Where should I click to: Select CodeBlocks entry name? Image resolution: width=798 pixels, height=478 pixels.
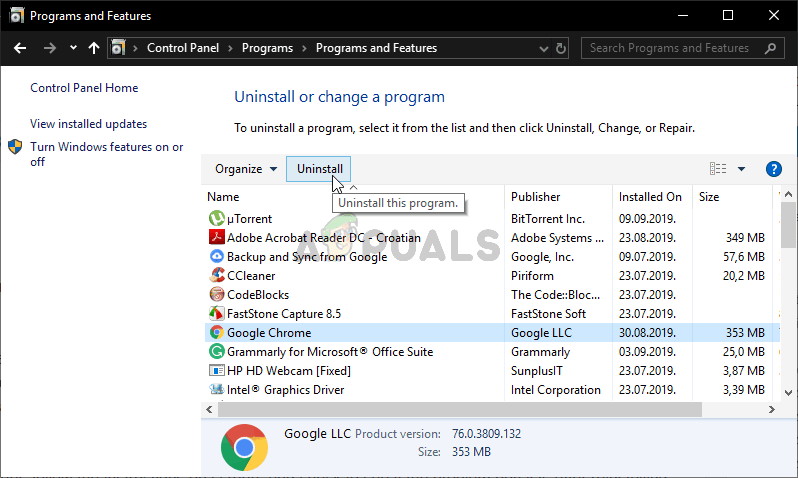258,295
